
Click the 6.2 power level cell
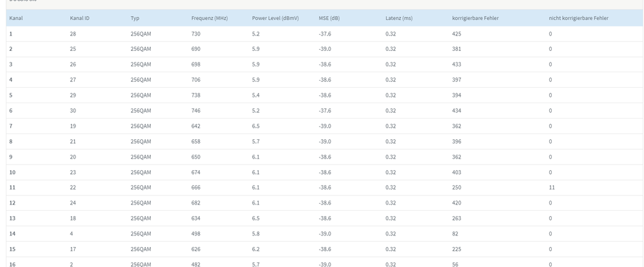256,249
